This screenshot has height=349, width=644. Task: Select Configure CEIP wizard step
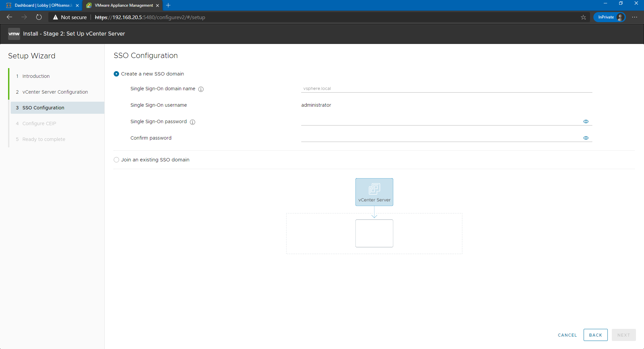tap(39, 123)
